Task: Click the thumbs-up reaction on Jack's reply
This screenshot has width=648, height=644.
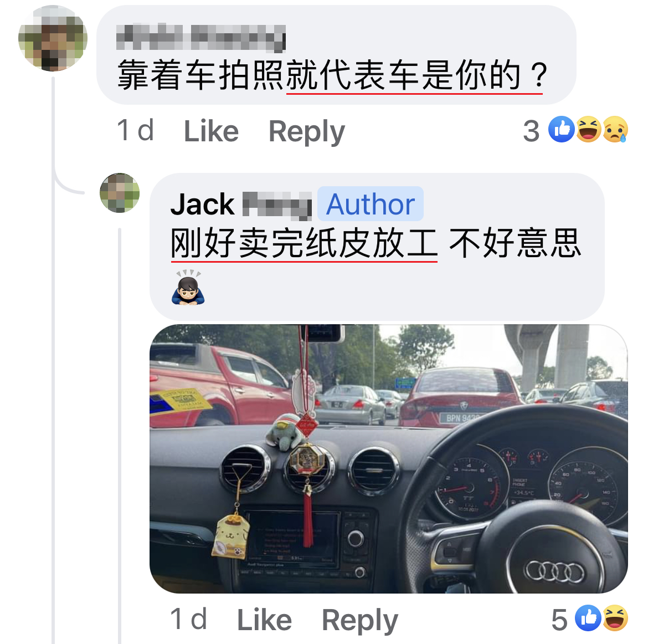Action: (588, 618)
